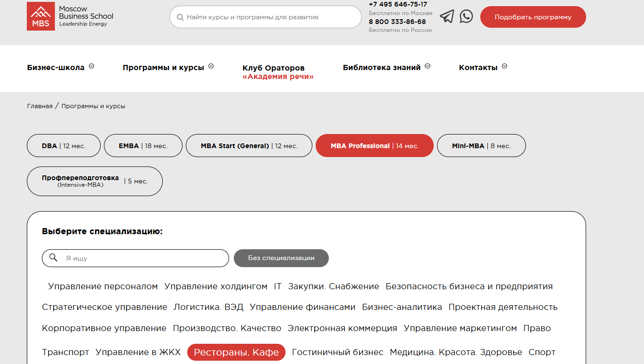Go to Главная breadcrumb link
Image resolution: width=644 pixels, height=364 pixels.
(40, 106)
